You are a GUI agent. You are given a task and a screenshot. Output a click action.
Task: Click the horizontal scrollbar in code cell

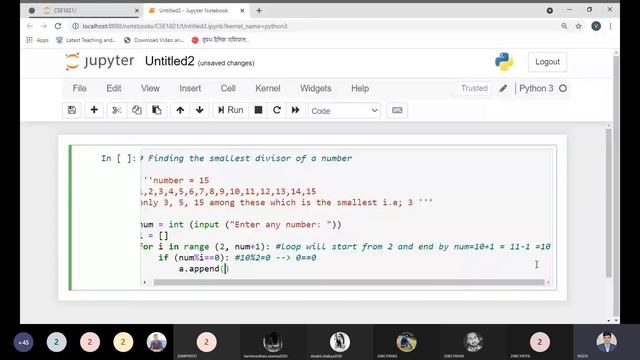(349, 282)
